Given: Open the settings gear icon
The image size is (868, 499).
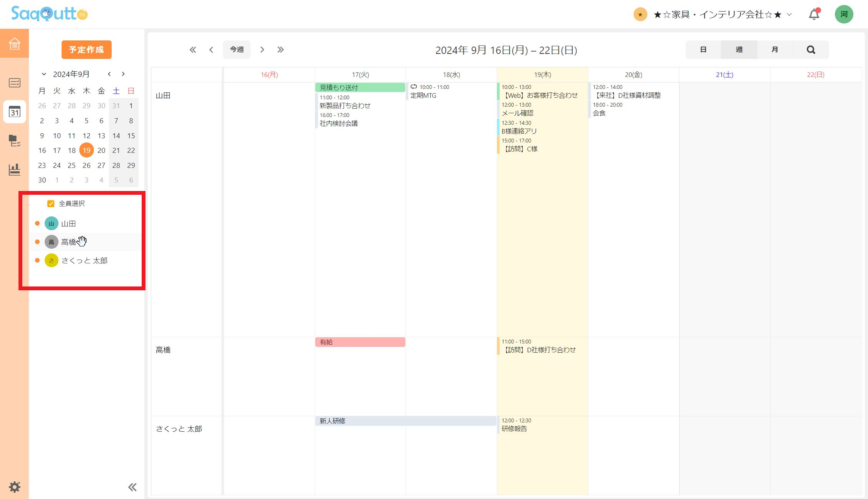Looking at the screenshot, I should click(15, 487).
